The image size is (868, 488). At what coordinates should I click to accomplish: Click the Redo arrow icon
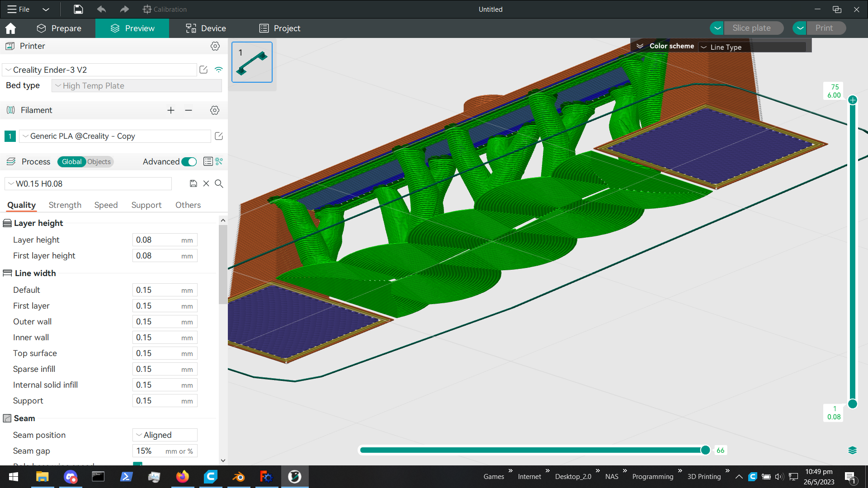pos(124,9)
